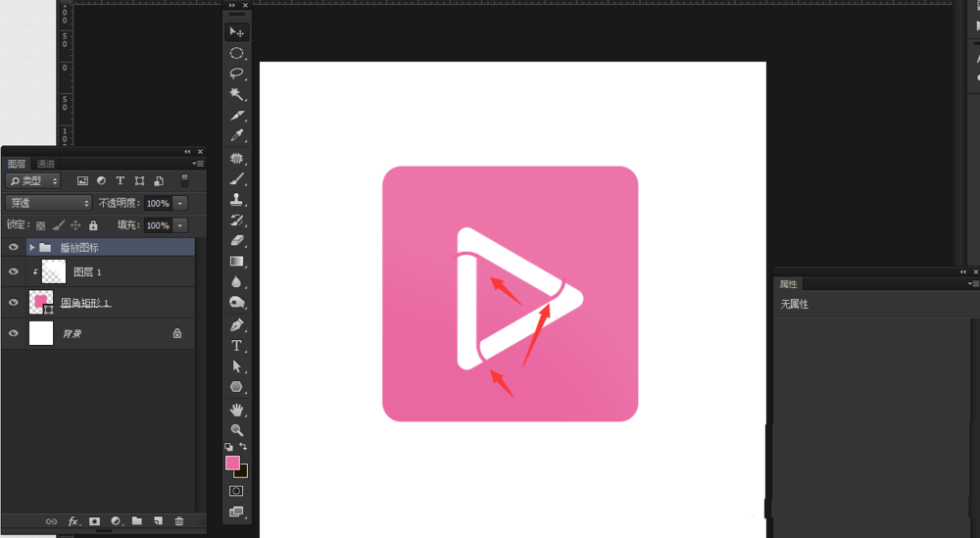This screenshot has width=980, height=538.
Task: Select the Zoom tool
Action: point(237,430)
